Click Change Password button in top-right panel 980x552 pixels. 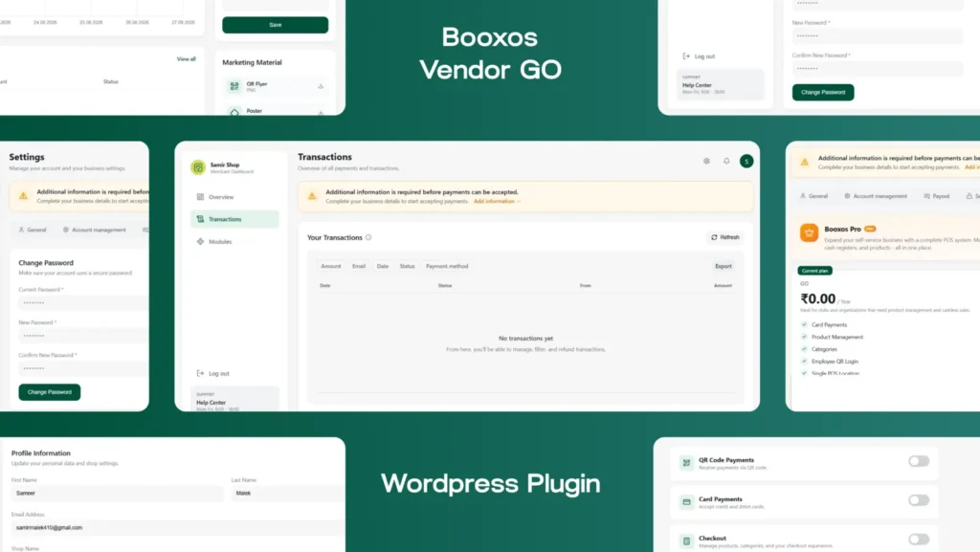(x=823, y=93)
